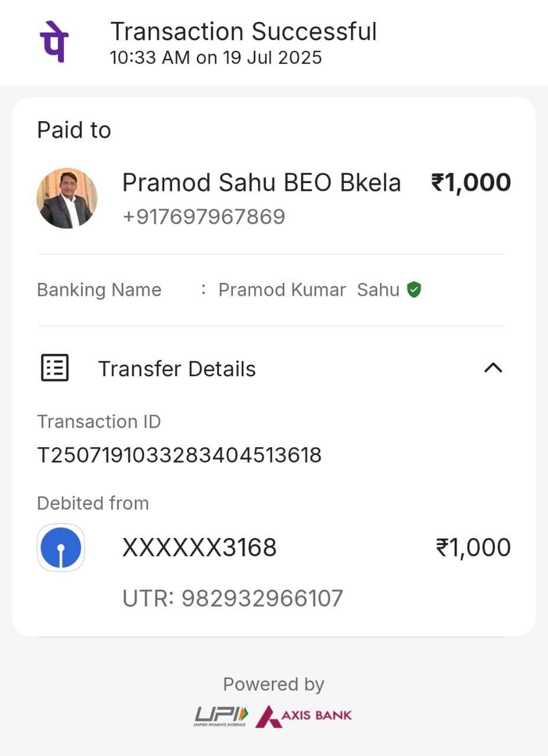Click the Axis Bank logo

[304, 716]
